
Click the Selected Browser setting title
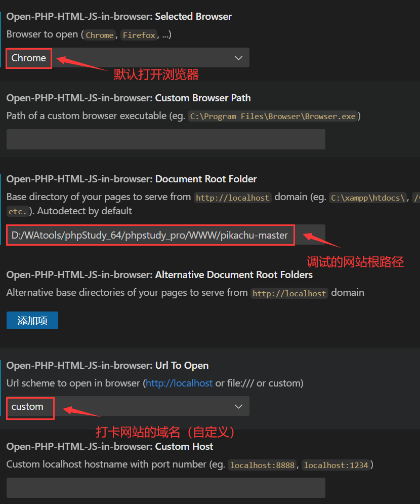coord(119,16)
